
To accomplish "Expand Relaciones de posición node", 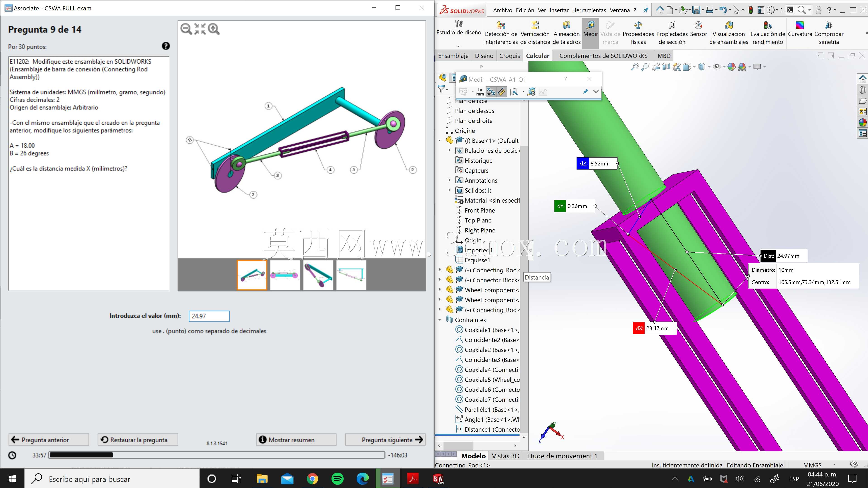I will point(449,150).
